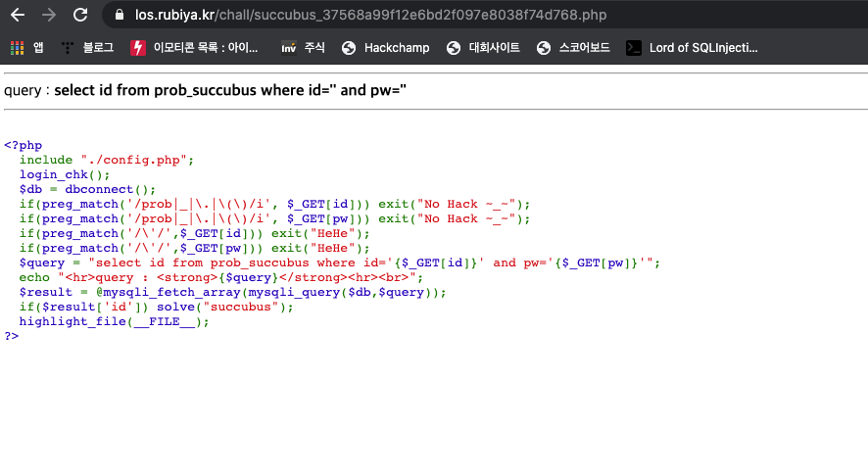Click the 'echo "<hr>query' code line
The width and height of the screenshot is (868, 476).
(221, 277)
